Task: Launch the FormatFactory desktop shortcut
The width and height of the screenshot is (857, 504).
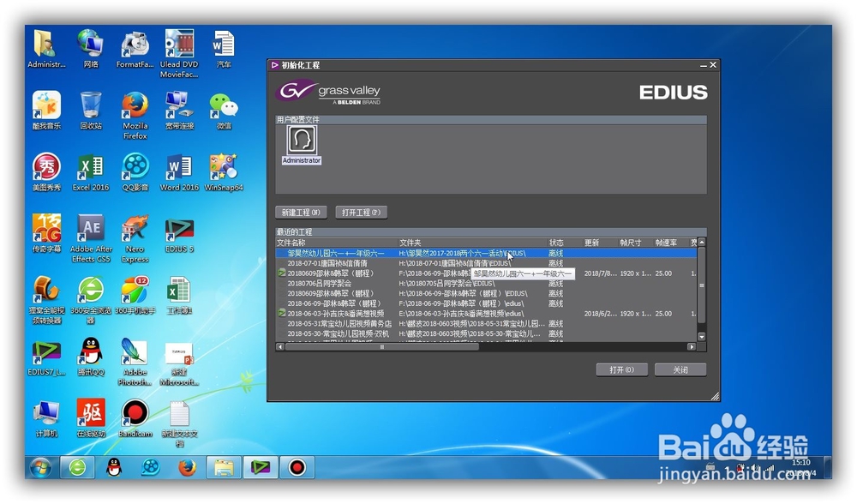Action: (135, 49)
